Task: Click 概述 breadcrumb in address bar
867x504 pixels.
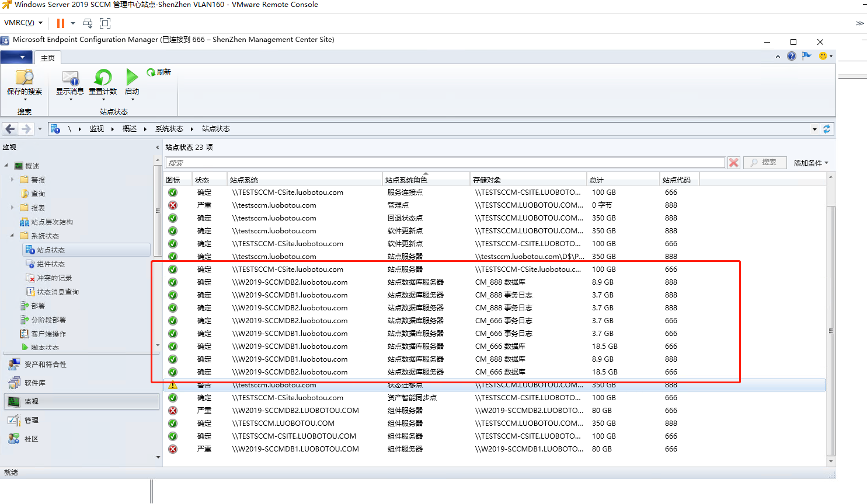Action: 130,129
